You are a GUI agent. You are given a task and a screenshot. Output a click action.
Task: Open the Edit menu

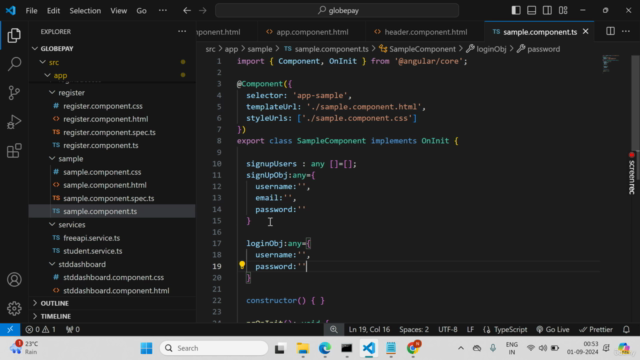click(x=53, y=11)
